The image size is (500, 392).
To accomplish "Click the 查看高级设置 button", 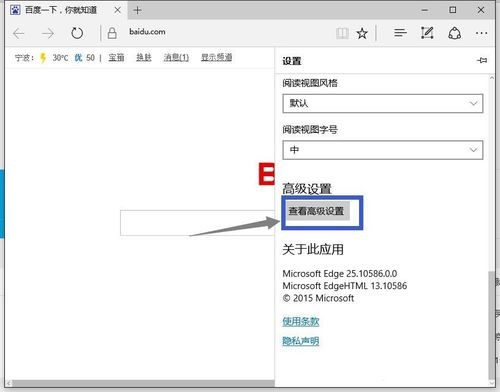I will pyautogui.click(x=318, y=211).
